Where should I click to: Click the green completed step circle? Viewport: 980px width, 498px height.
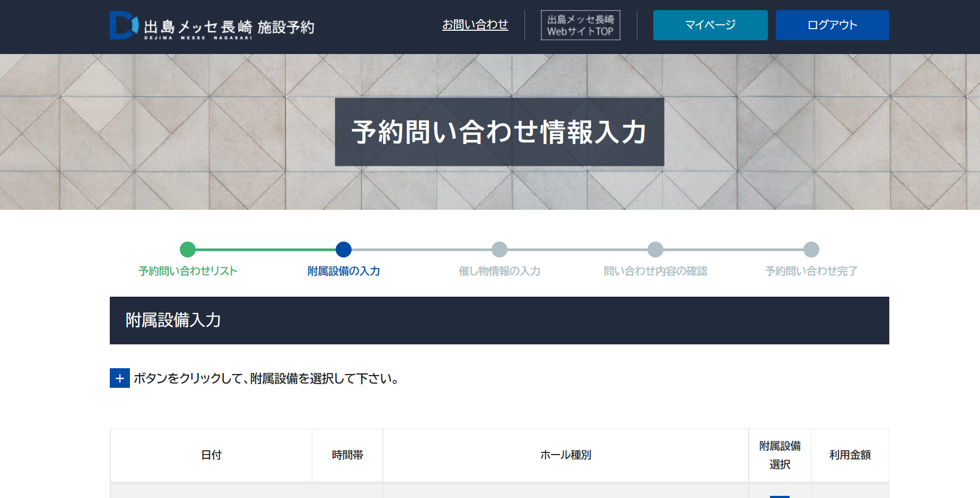[x=188, y=250]
